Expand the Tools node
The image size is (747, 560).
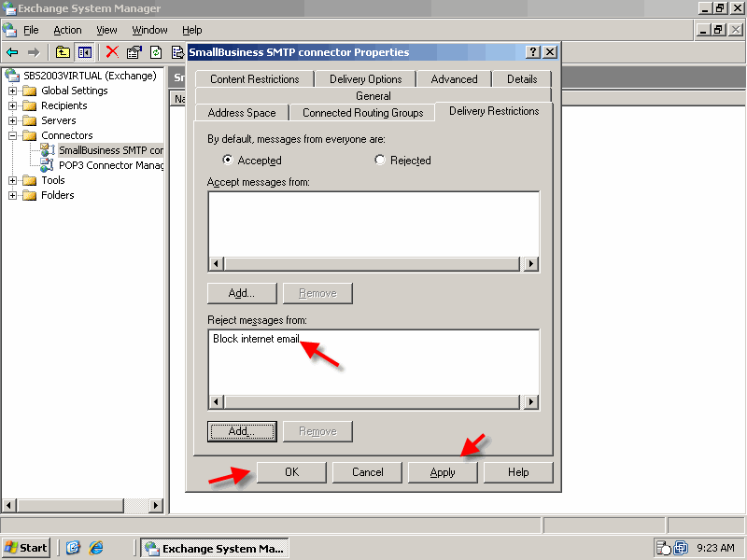(13, 180)
